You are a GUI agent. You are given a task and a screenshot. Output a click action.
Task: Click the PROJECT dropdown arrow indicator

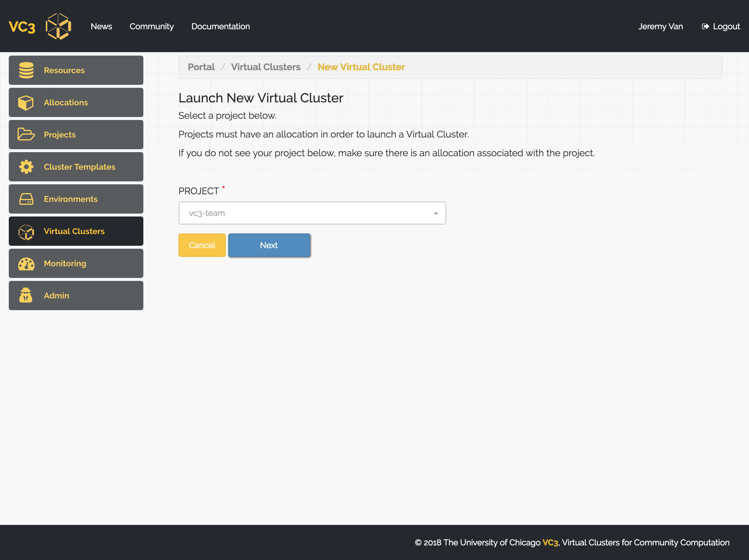(436, 213)
